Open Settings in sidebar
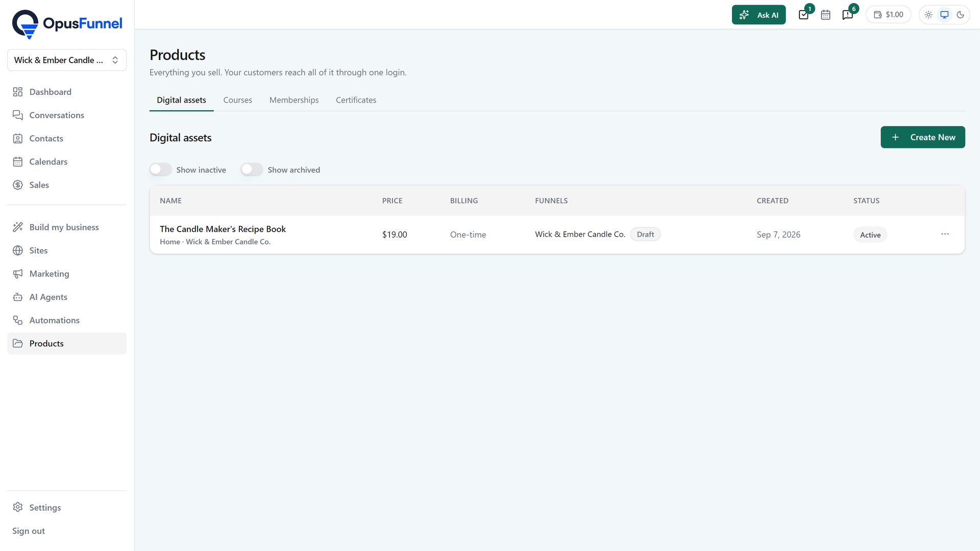 pos(67,508)
